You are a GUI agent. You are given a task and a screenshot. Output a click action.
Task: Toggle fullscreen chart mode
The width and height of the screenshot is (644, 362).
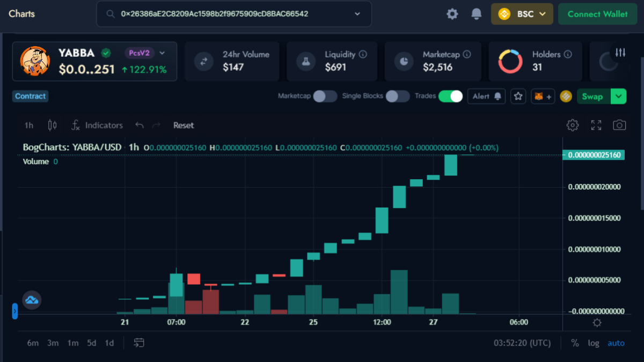[596, 125]
